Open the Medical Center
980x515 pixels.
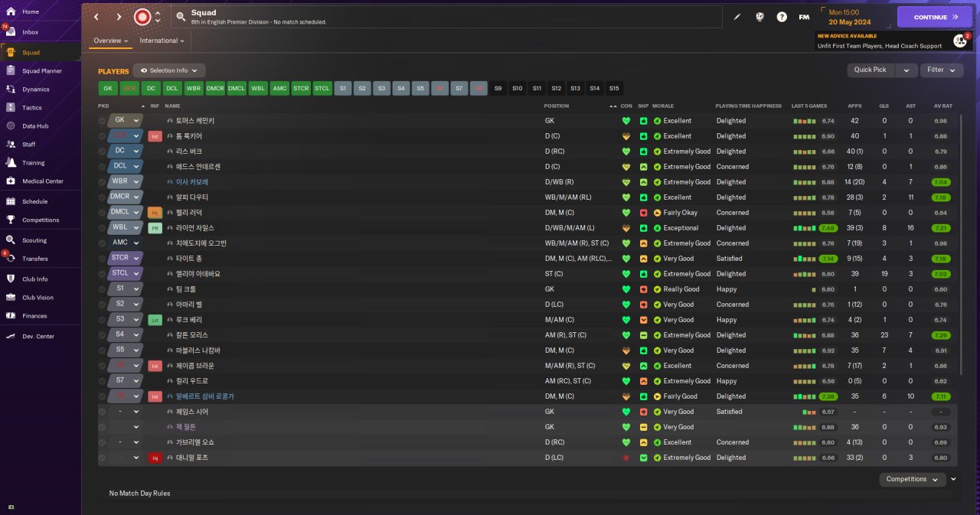tap(42, 181)
